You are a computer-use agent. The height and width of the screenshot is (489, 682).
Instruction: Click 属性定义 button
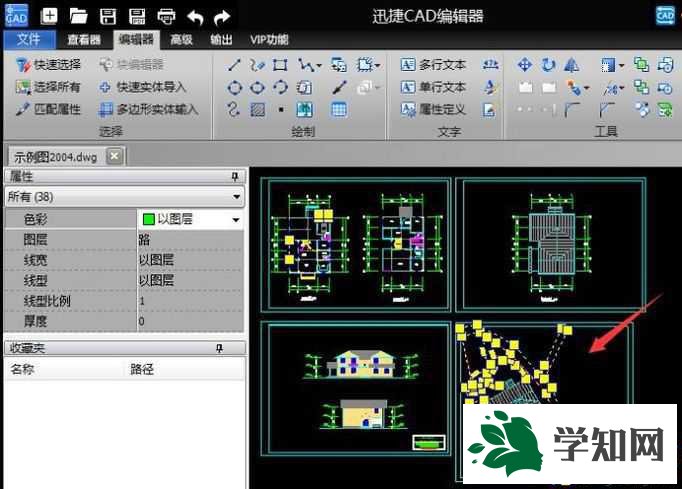(433, 109)
